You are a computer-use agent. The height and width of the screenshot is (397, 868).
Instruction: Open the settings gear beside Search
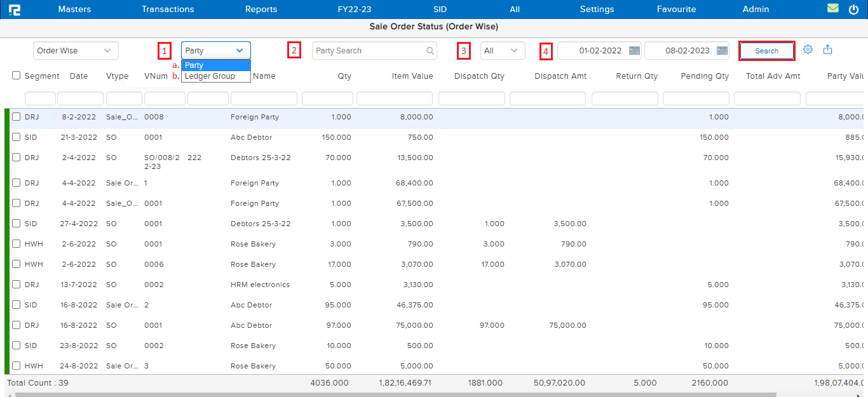click(808, 48)
